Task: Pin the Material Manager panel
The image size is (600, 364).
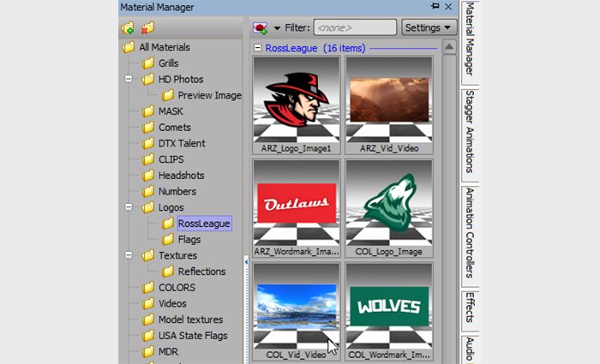Action: tap(435, 8)
